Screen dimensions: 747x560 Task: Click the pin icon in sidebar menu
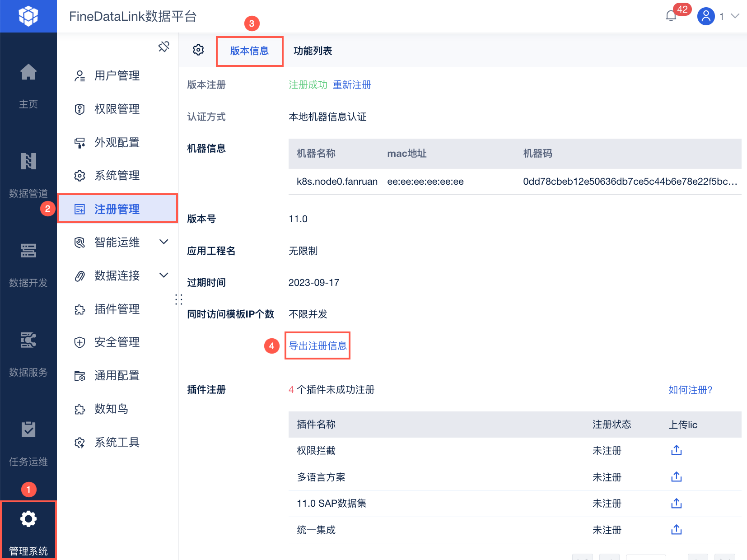pos(164,46)
